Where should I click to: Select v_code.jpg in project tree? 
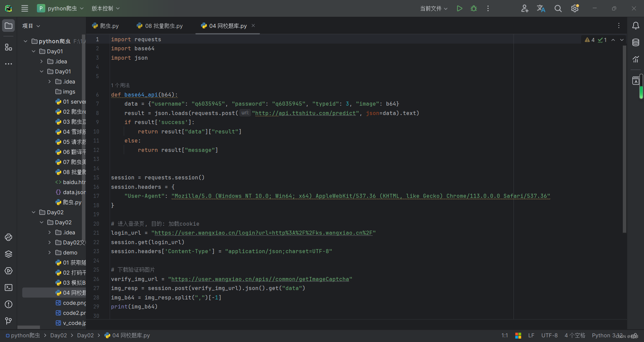[x=70, y=323]
